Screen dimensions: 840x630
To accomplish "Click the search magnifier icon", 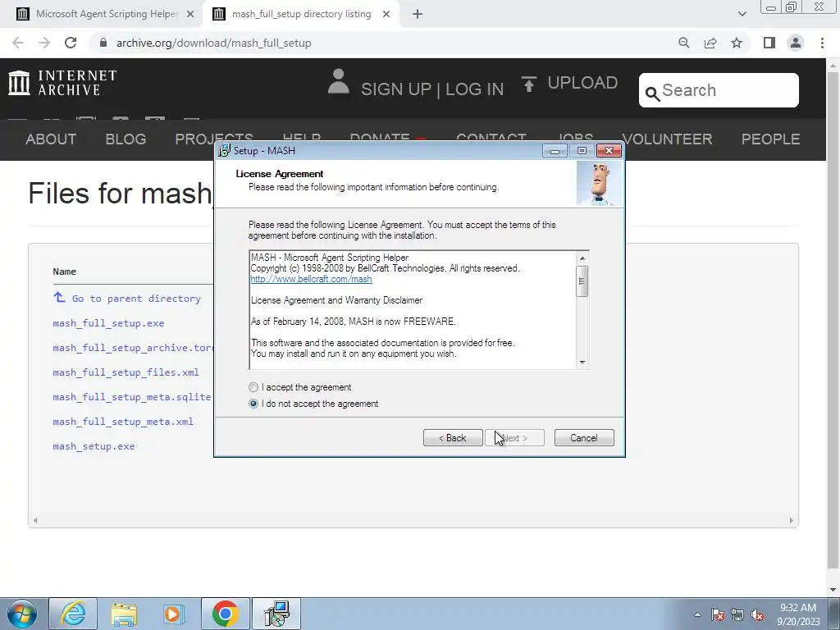I will tap(652, 94).
